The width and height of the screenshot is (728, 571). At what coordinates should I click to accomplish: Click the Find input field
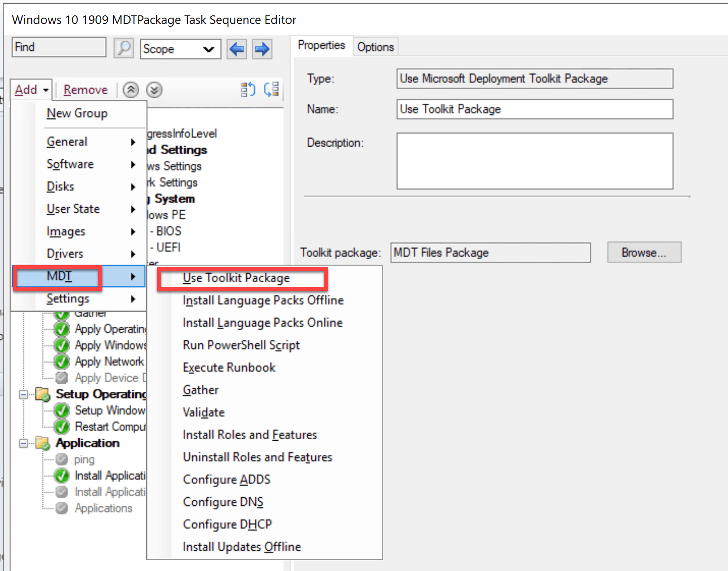[x=59, y=47]
